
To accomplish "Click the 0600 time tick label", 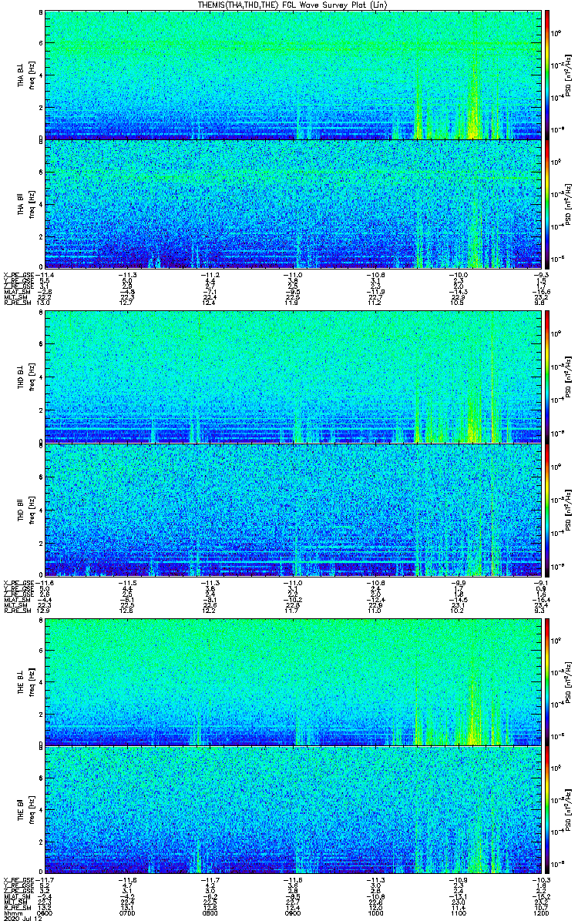I will coord(45,912).
